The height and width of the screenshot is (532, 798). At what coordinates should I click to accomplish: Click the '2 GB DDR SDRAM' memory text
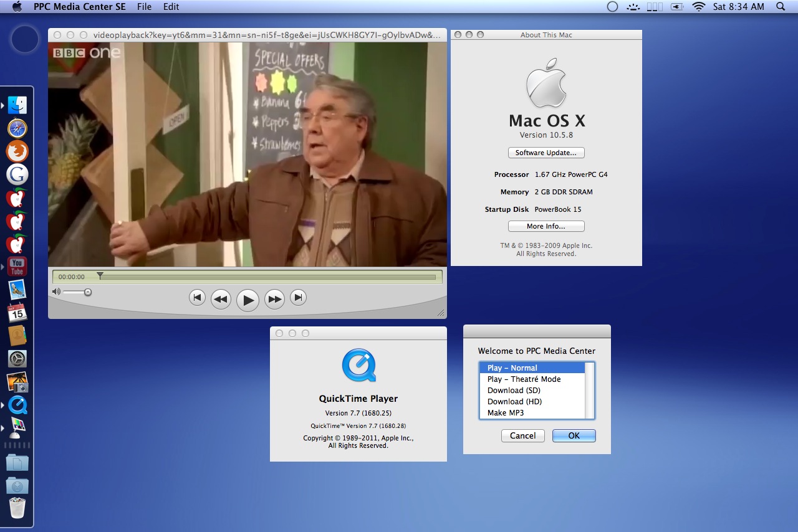pos(564,192)
